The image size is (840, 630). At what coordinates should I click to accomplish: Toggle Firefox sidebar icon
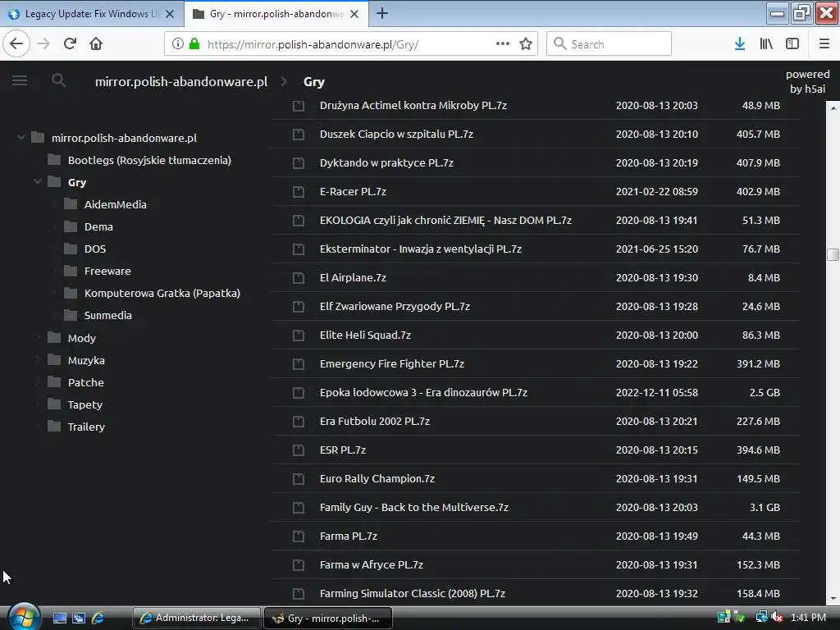coord(792,44)
